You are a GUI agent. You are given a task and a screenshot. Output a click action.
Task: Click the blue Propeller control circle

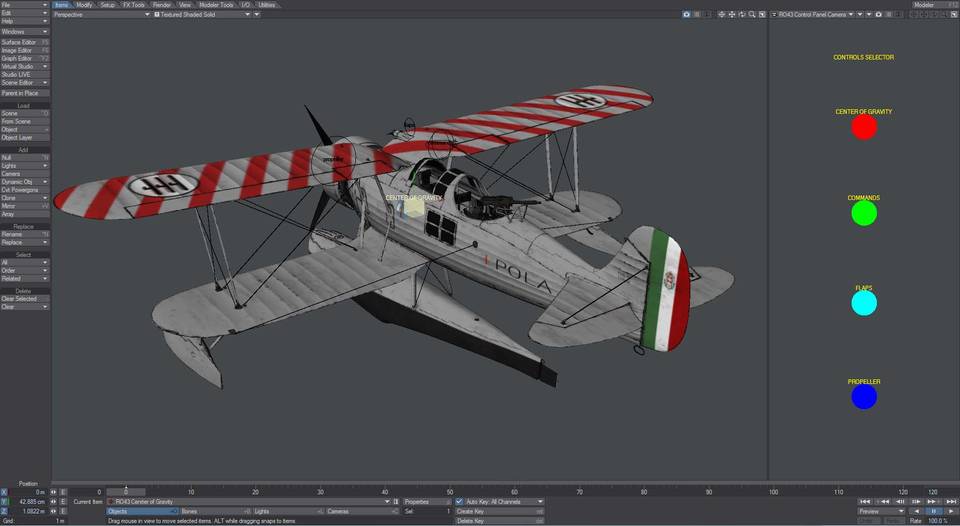pos(864,396)
